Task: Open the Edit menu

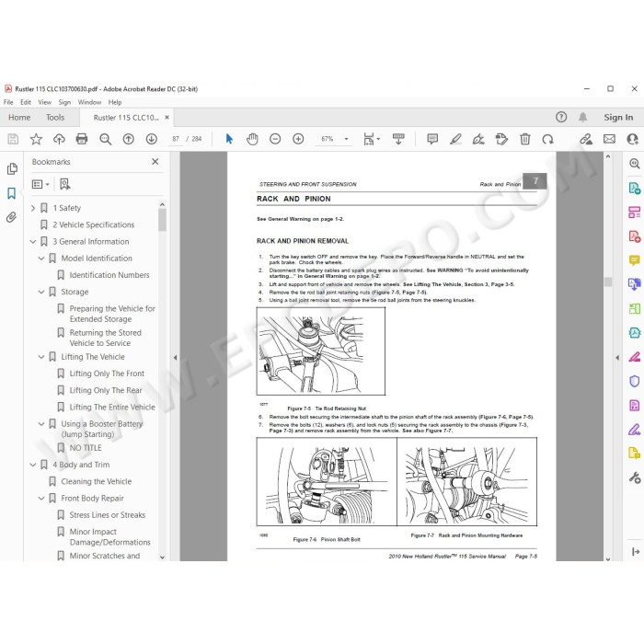Action: tap(26, 102)
